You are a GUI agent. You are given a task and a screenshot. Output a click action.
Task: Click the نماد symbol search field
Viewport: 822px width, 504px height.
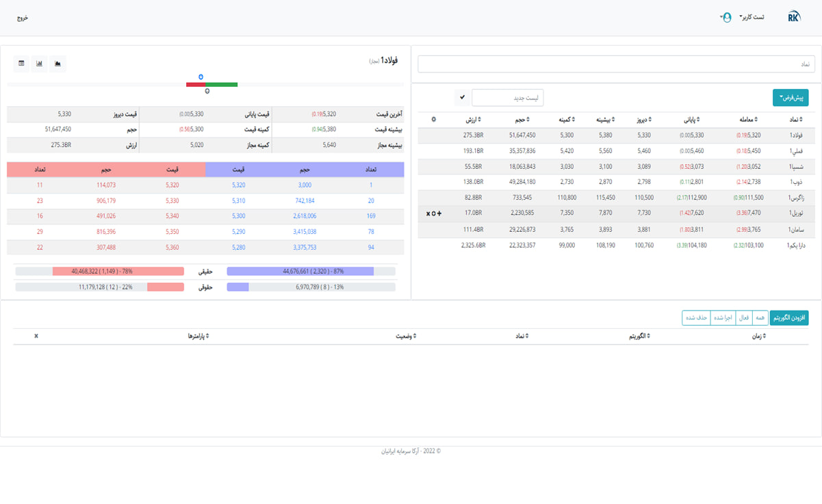point(616,64)
